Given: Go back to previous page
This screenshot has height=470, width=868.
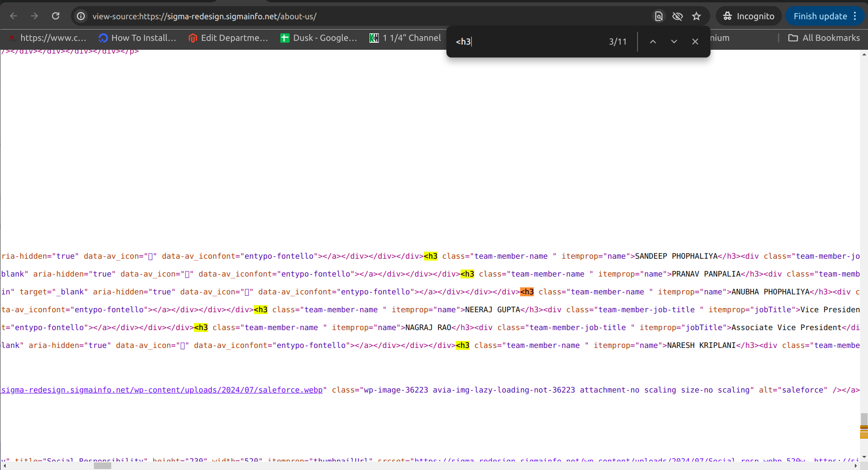Looking at the screenshot, I should point(14,16).
